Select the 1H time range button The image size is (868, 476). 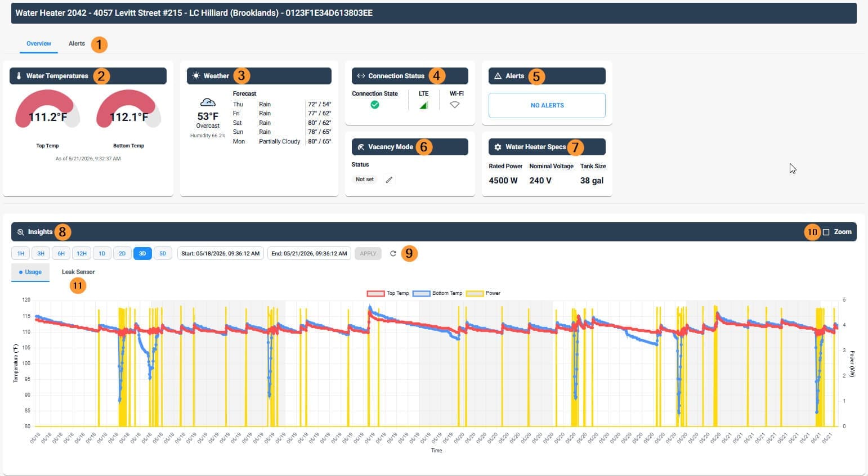pos(21,254)
